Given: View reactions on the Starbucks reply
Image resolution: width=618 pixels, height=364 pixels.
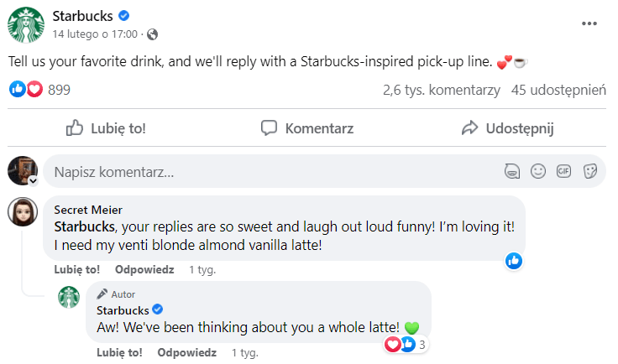Looking at the screenshot, I should [x=406, y=344].
